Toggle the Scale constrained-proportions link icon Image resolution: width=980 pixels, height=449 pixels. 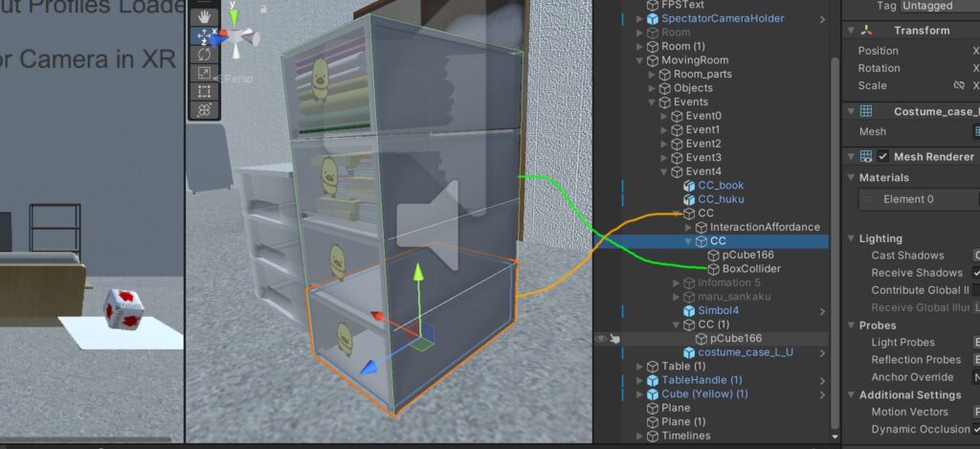click(x=959, y=85)
